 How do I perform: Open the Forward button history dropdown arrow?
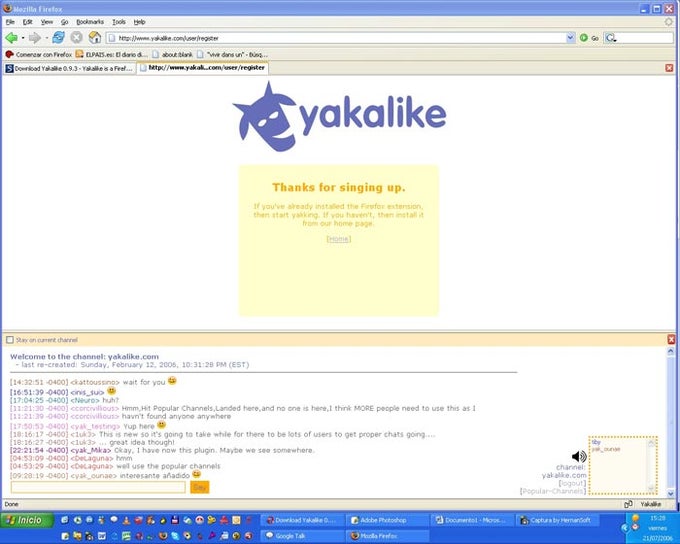(x=46, y=38)
